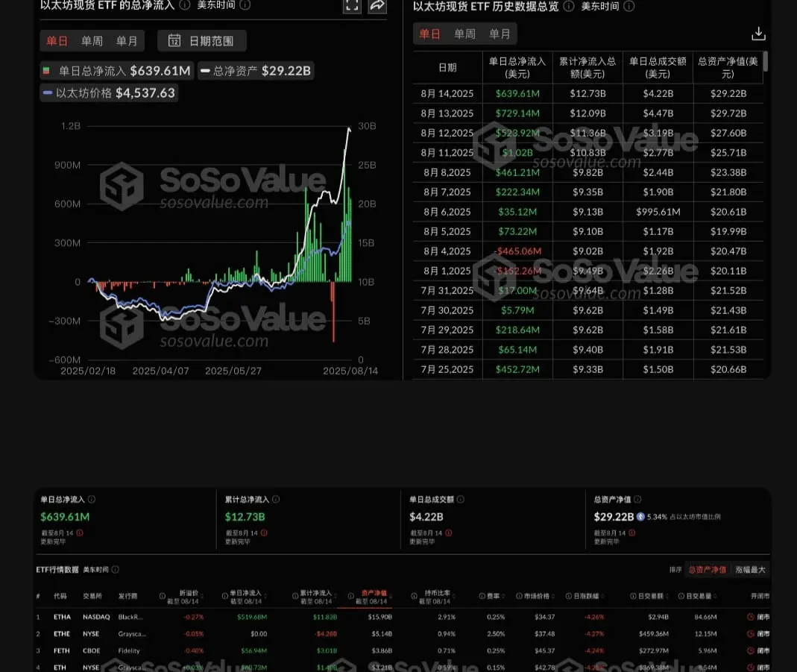The width and height of the screenshot is (797, 672).
Task: Click info icon next to 累计总净流入 card title
Action: click(276, 499)
